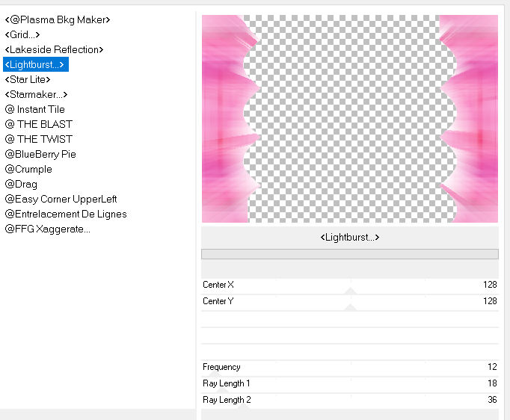Click the <Lightburst...> button below preview
Viewport: 510px width, 420px height.
tap(349, 237)
